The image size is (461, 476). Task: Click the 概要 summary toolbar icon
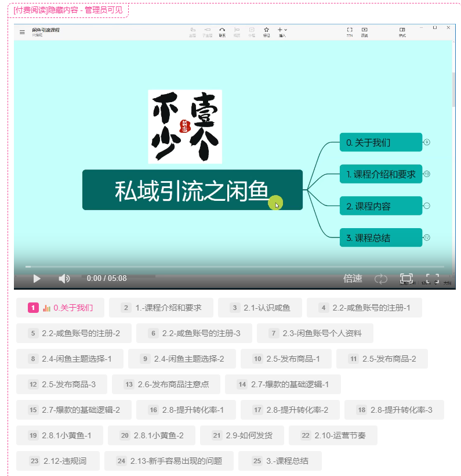point(237,32)
